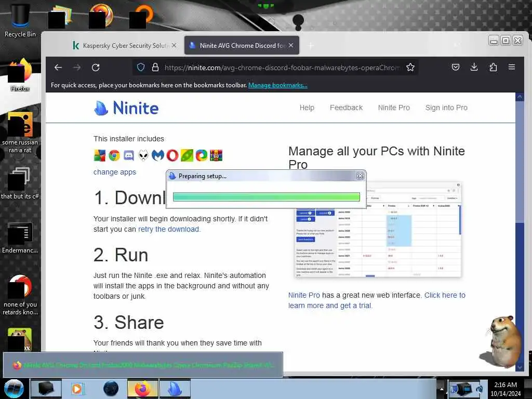The height and width of the screenshot is (399, 532).
Task: Open the Pocket save icon
Action: click(x=456, y=67)
